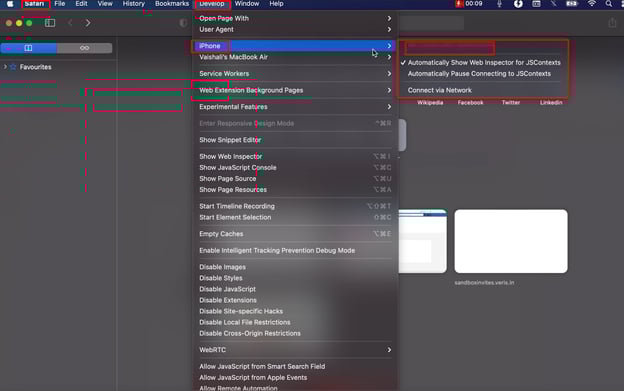Toggle Disable JavaScript option

295,290
